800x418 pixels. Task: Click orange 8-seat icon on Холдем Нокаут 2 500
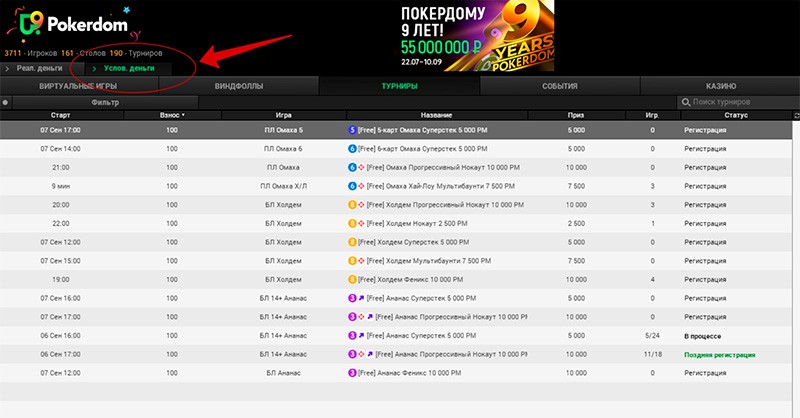(x=352, y=223)
